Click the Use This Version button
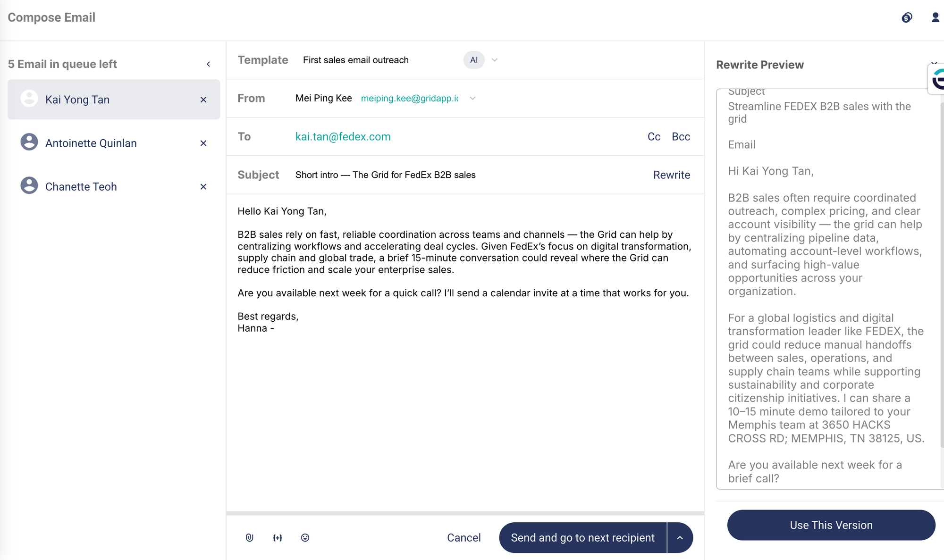This screenshot has width=944, height=560. pyautogui.click(x=831, y=525)
